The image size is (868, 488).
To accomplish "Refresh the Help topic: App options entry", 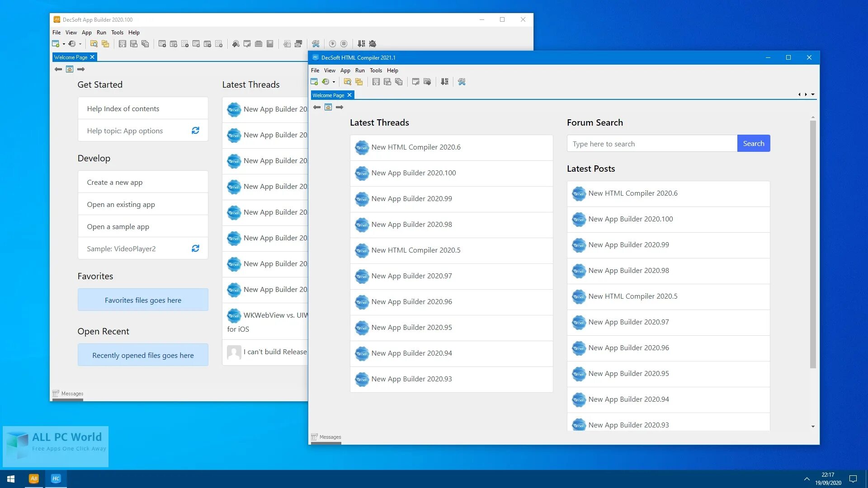I will pyautogui.click(x=195, y=131).
